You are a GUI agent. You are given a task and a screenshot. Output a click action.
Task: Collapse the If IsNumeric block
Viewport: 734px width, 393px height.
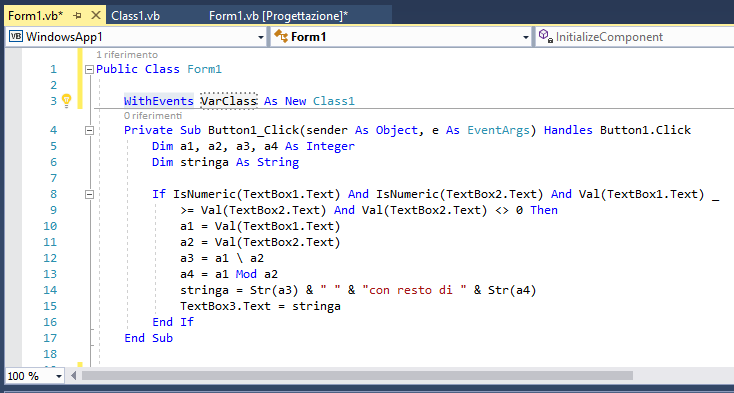(x=89, y=194)
